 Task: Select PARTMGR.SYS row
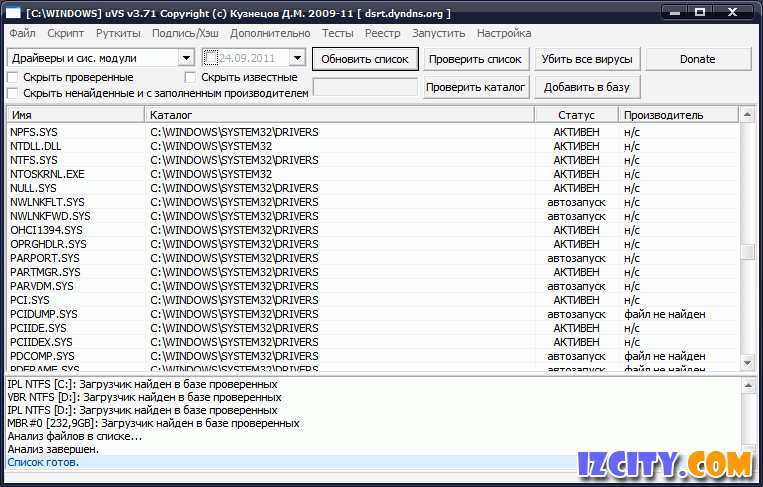click(374, 272)
